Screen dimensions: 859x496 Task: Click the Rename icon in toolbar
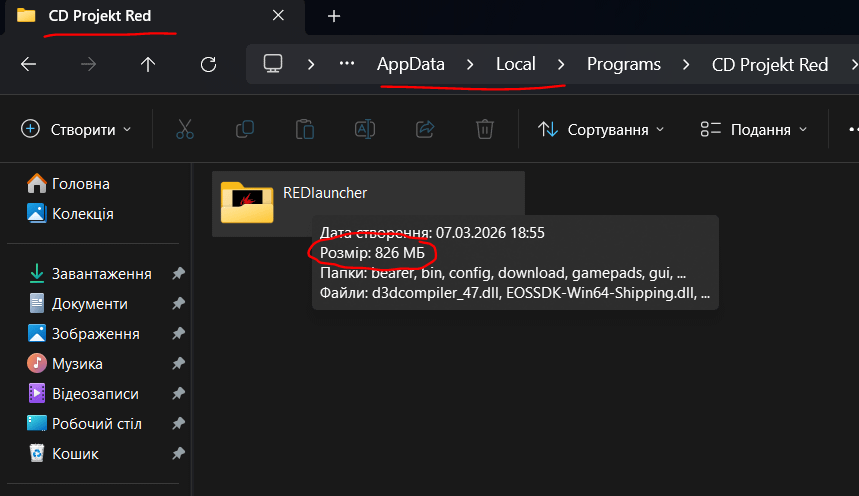365,129
